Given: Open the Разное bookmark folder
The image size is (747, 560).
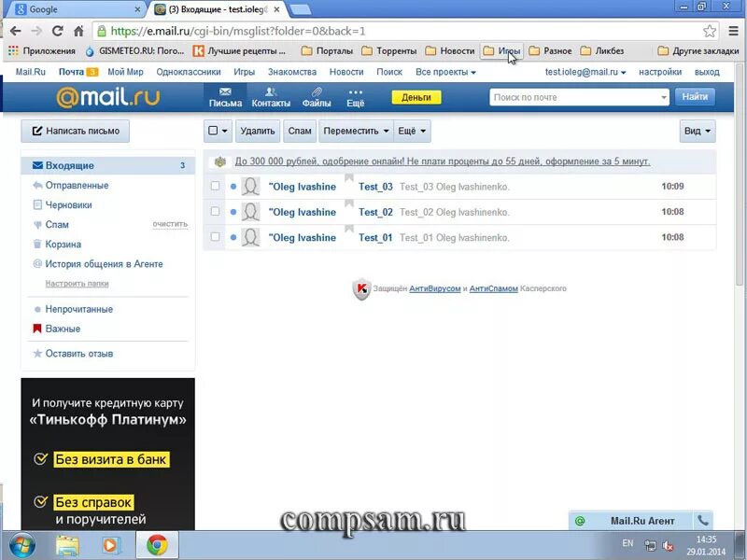Looking at the screenshot, I should tap(550, 51).
